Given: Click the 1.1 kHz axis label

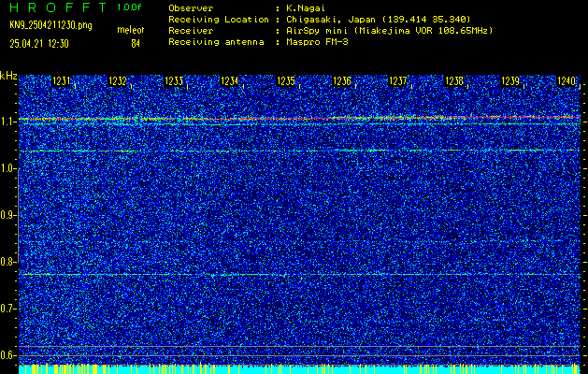Looking at the screenshot, I should click(7, 122).
